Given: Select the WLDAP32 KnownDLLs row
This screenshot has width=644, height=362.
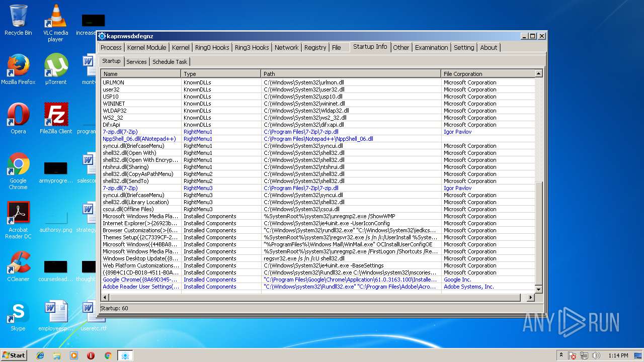Looking at the screenshot, I should point(318,111).
